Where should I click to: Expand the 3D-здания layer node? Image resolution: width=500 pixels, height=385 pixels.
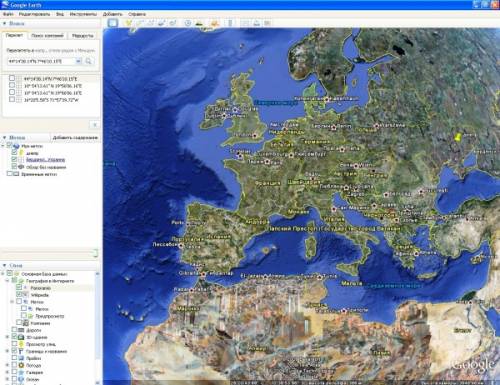[x=7, y=337]
